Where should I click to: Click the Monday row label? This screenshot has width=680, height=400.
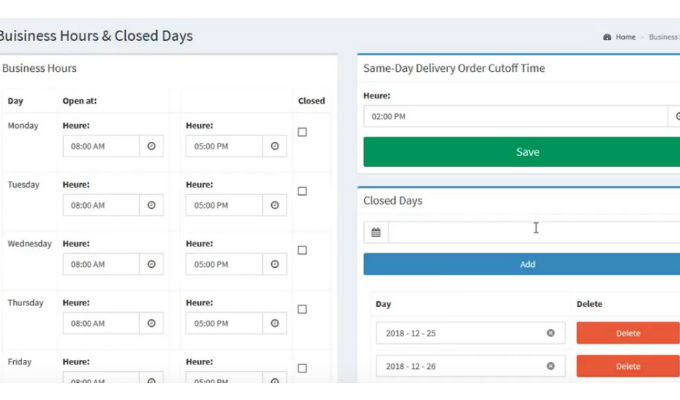pos(23,125)
